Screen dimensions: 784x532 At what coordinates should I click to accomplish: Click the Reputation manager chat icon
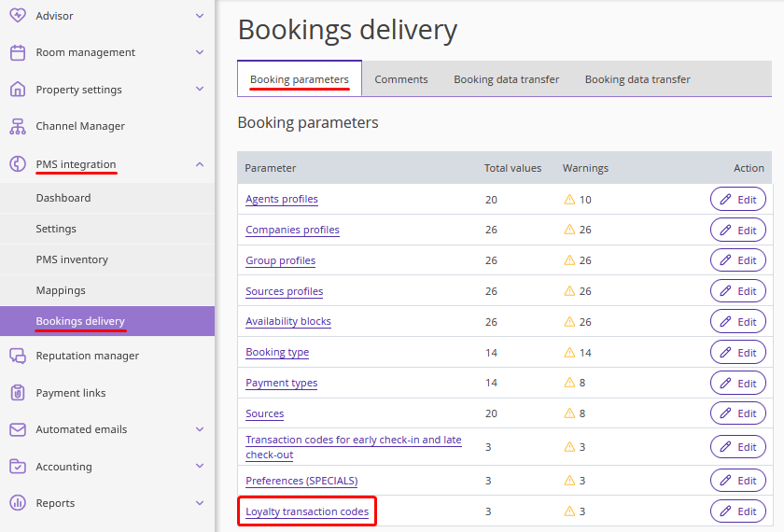(18, 356)
